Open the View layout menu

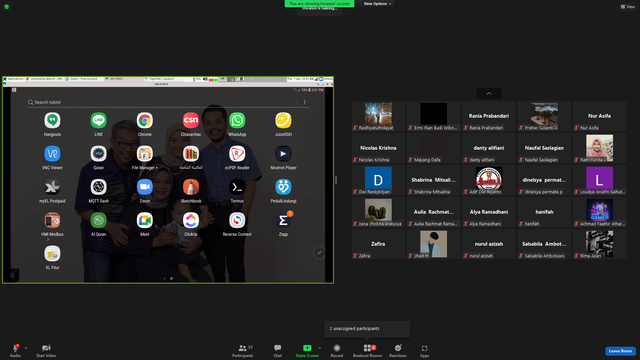(628, 7)
